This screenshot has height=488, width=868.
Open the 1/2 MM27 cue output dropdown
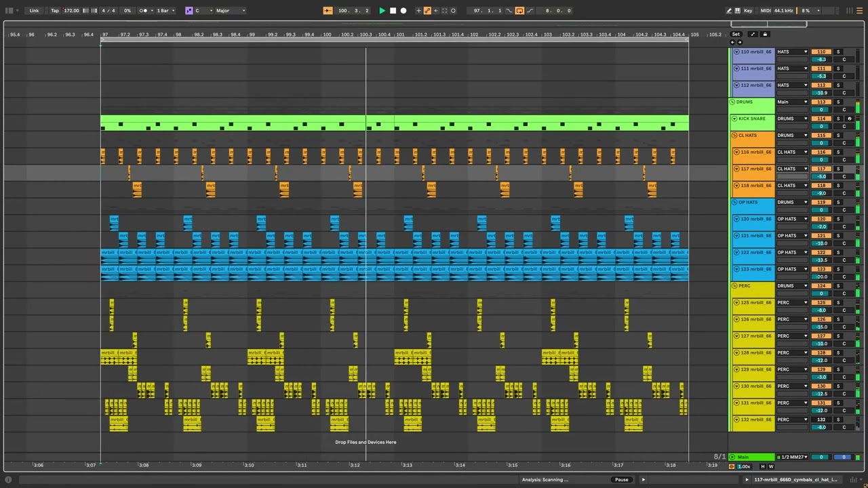792,457
